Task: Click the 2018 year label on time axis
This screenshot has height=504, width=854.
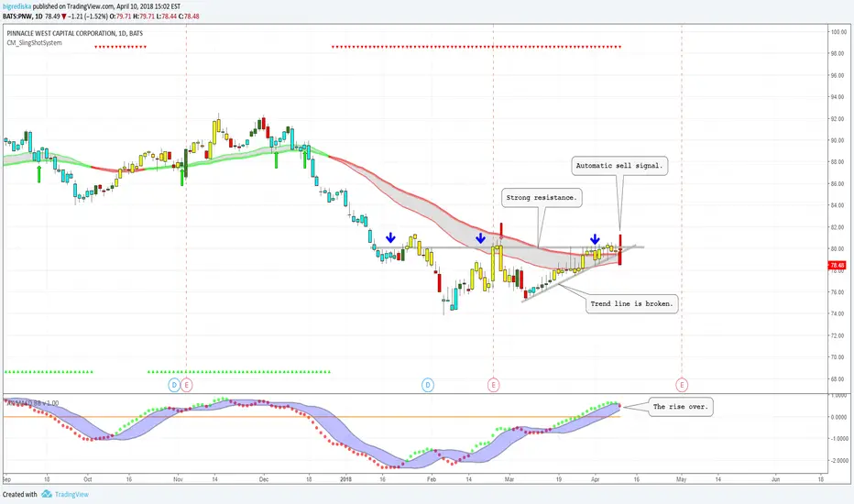Action: pyautogui.click(x=345, y=479)
